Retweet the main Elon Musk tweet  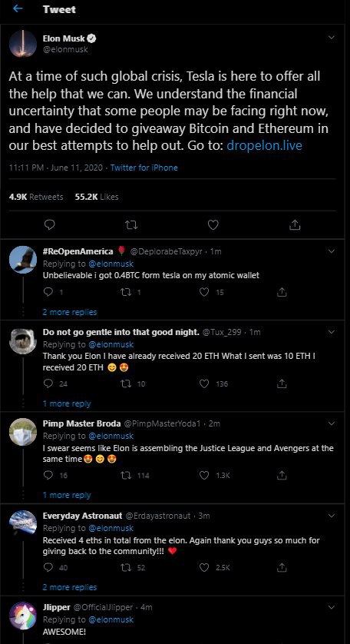coord(131,224)
